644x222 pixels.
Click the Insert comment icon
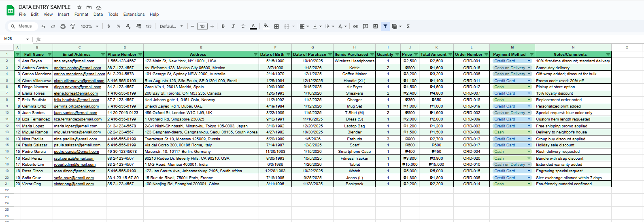(366, 26)
